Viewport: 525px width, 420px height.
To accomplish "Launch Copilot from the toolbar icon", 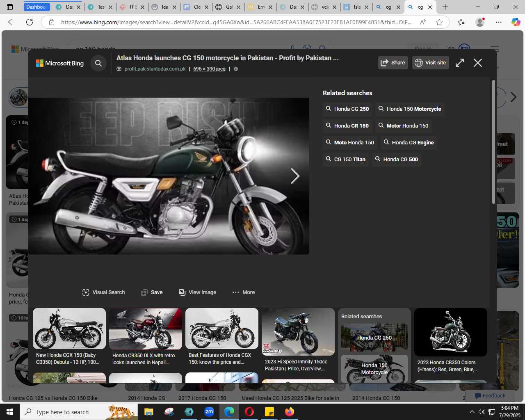I will pyautogui.click(x=516, y=22).
